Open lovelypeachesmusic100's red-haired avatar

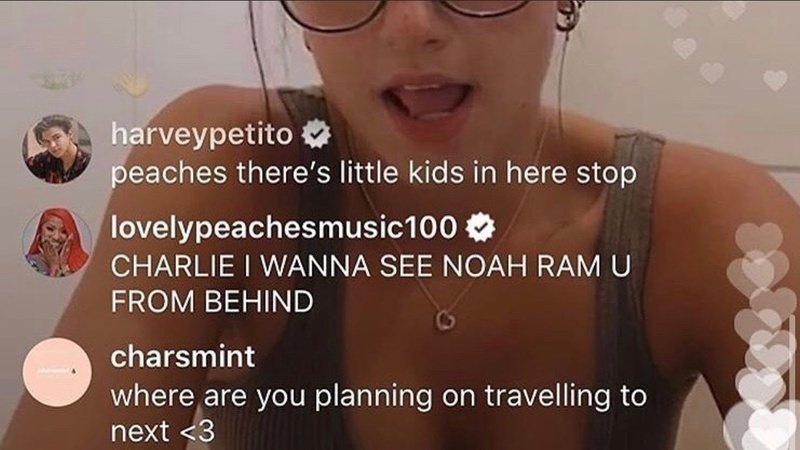point(57,242)
